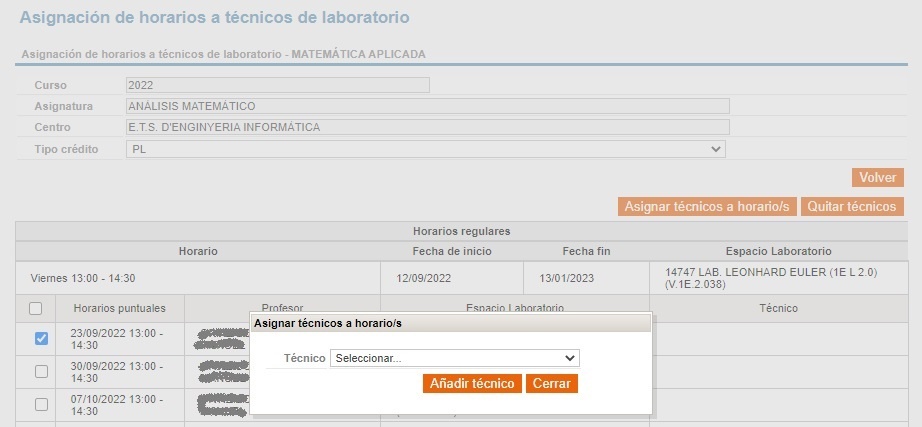Image resolution: width=922 pixels, height=427 pixels.
Task: Expand the Tipo crédito PL dropdown
Action: (x=426, y=149)
